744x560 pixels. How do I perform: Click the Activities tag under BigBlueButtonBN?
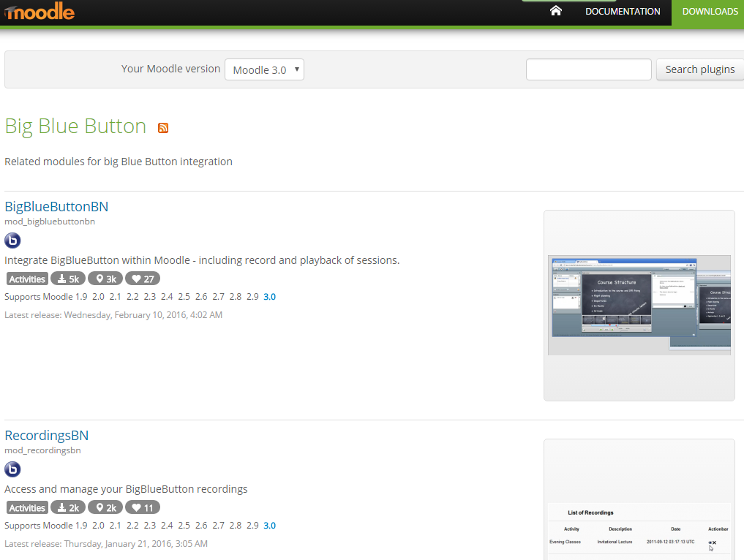point(27,279)
